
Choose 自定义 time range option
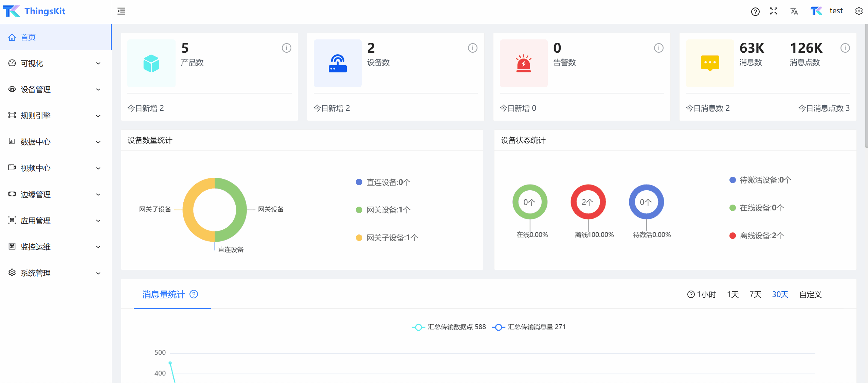point(810,294)
